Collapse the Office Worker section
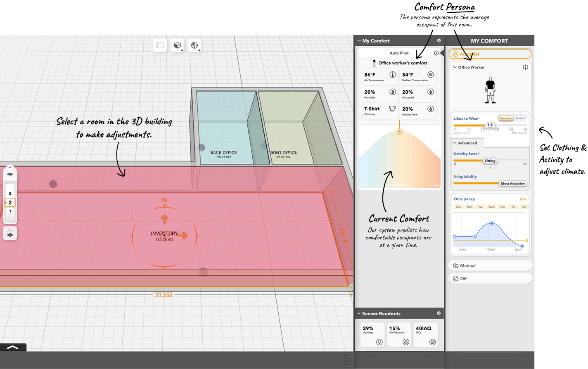The width and height of the screenshot is (588, 369). [x=455, y=67]
